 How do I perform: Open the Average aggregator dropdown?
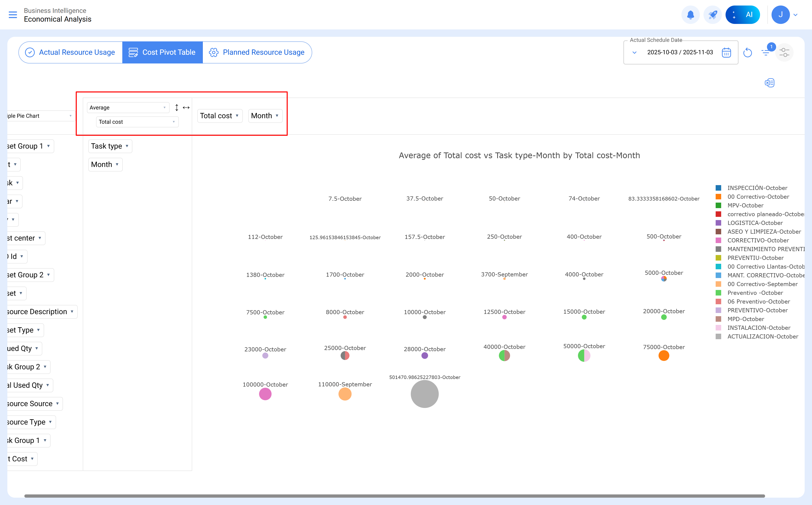pos(128,108)
